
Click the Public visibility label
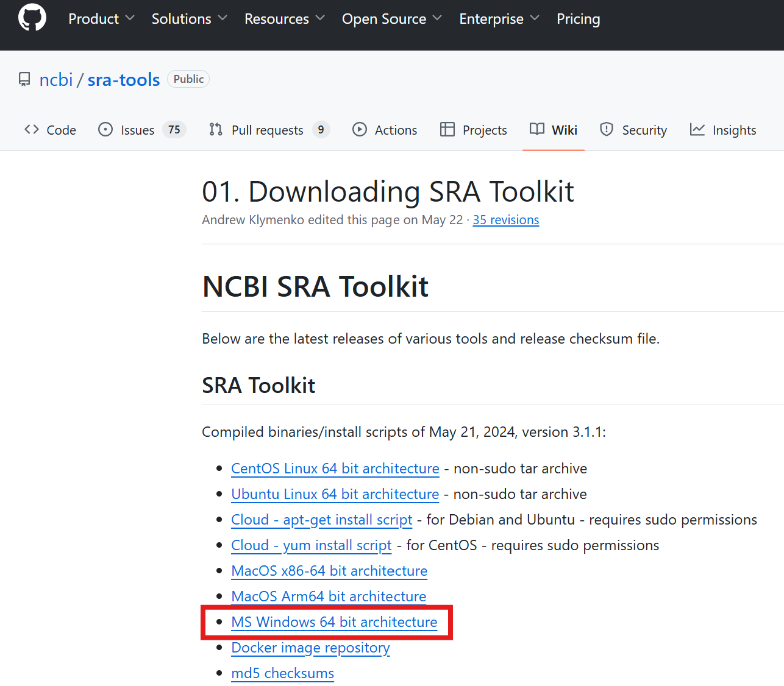188,79
